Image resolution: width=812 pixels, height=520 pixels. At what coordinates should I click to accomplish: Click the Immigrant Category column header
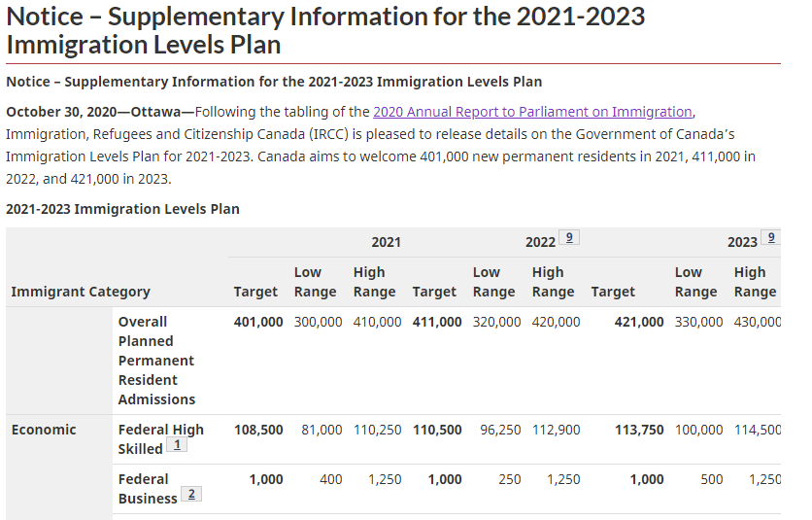click(x=81, y=292)
